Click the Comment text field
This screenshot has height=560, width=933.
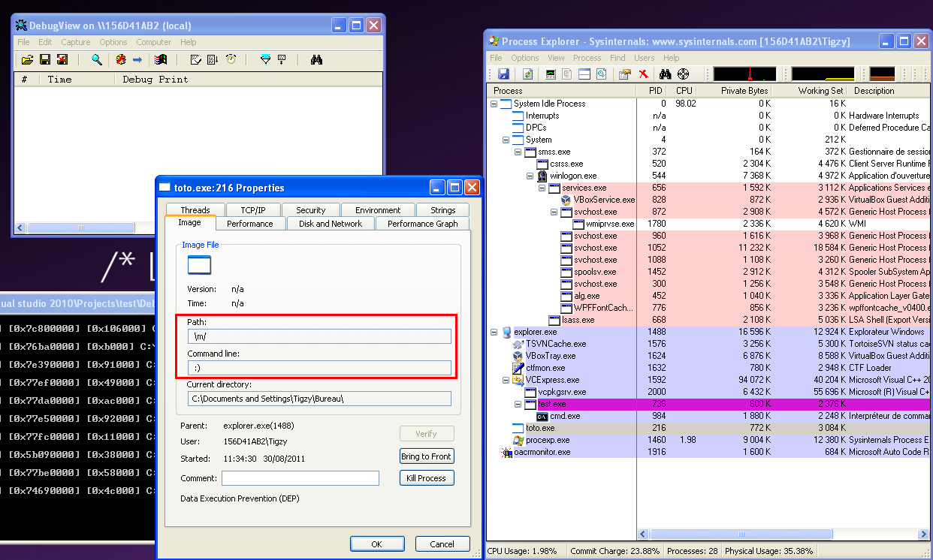tap(300, 478)
